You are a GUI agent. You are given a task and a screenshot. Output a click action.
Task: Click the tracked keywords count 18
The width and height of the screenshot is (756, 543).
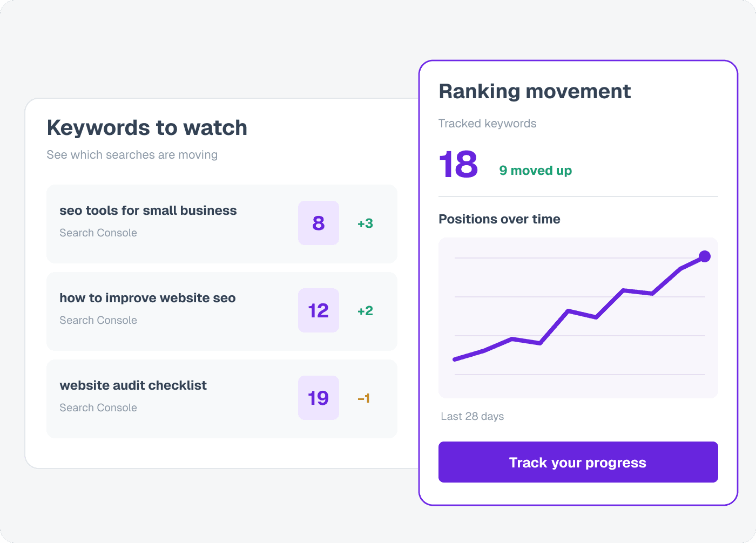pos(458,164)
